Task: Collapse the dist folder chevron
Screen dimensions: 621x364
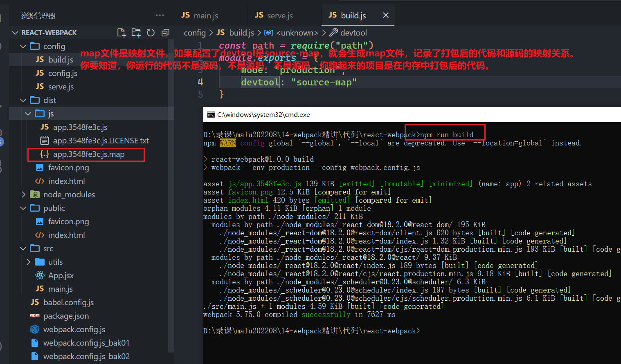Action: [x=23, y=100]
